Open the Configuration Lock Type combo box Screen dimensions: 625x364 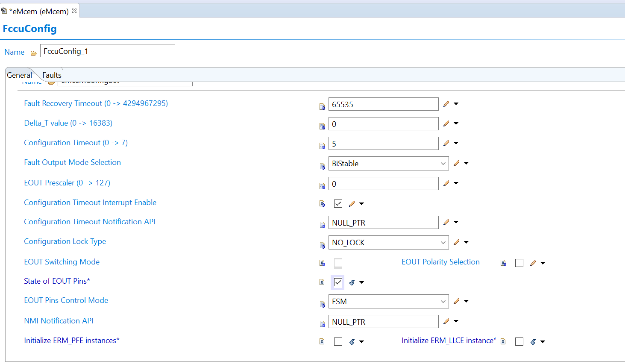coord(389,243)
